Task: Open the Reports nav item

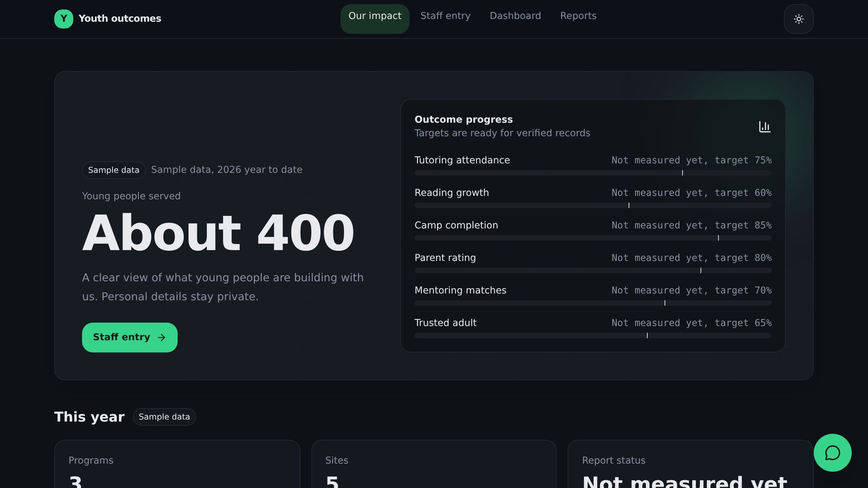Action: pos(578,16)
